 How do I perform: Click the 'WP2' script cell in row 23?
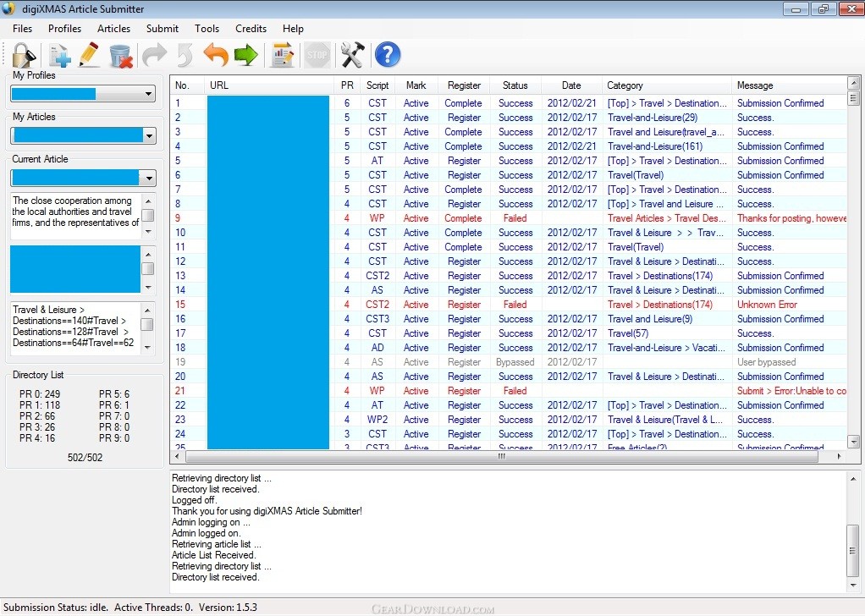pyautogui.click(x=377, y=420)
